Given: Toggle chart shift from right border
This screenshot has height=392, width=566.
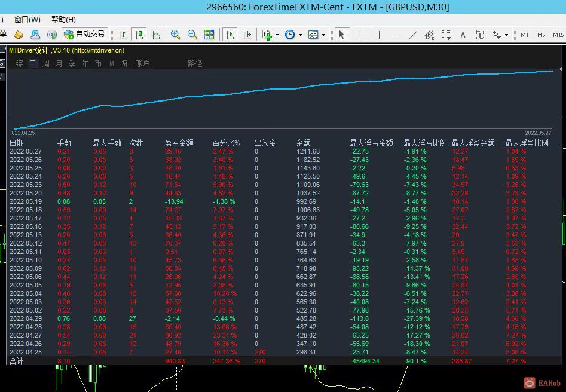Looking at the screenshot, I should pyautogui.click(x=247, y=35).
